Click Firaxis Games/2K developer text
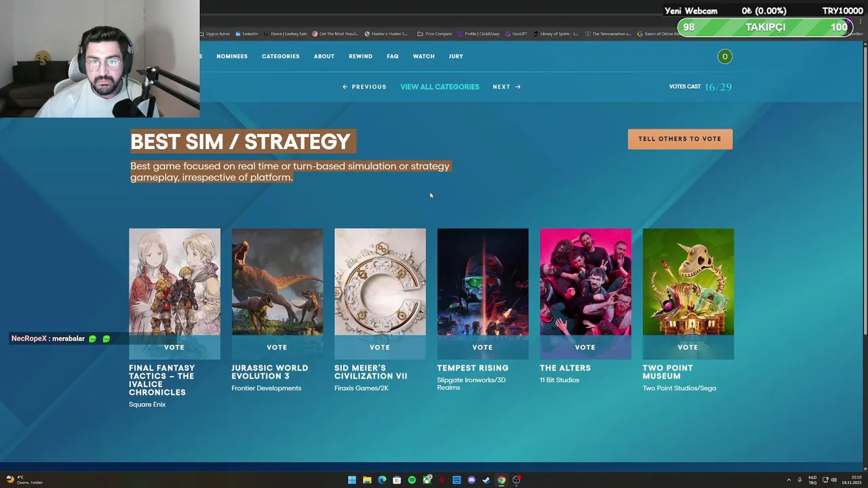This screenshot has width=868, height=488. (361, 388)
